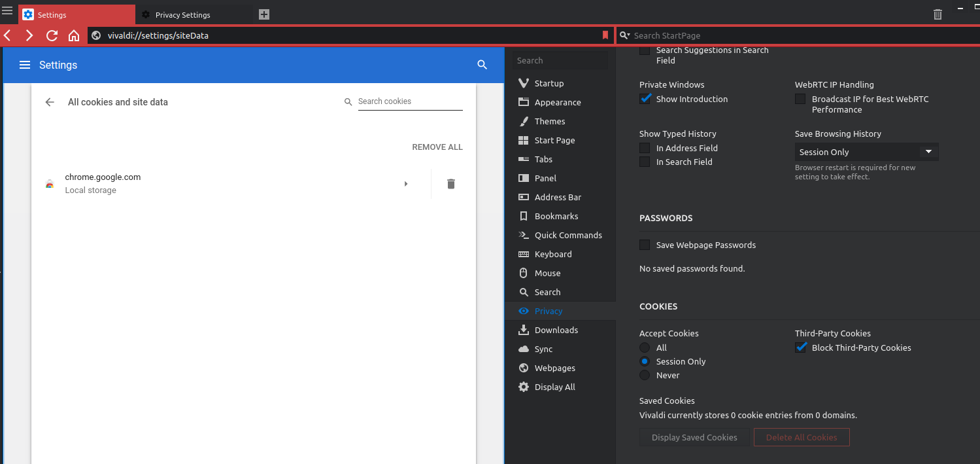Switch to the Privacy Settings tab
Image resolution: width=980 pixels, height=464 pixels.
pos(194,14)
